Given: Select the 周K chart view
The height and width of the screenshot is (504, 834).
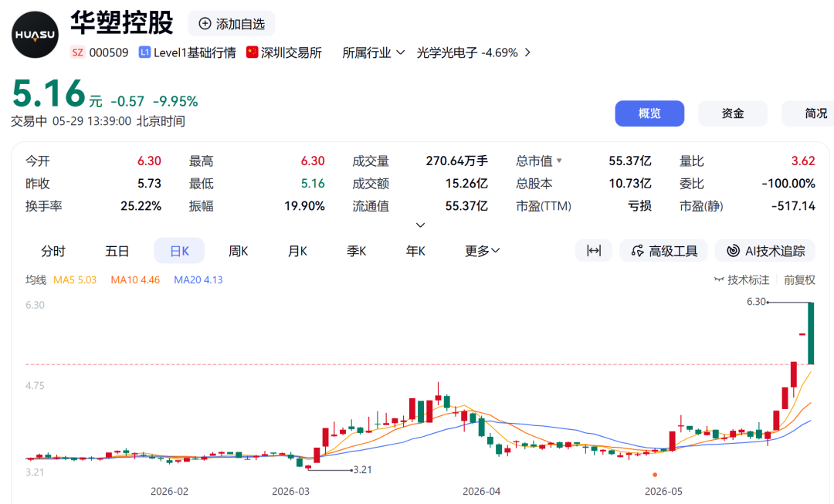Looking at the screenshot, I should tap(239, 251).
